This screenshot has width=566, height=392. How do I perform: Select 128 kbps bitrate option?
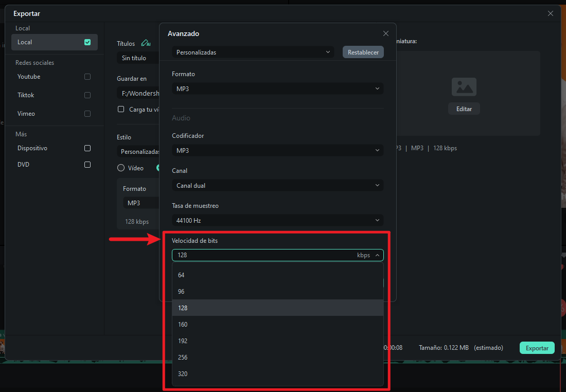coord(277,308)
